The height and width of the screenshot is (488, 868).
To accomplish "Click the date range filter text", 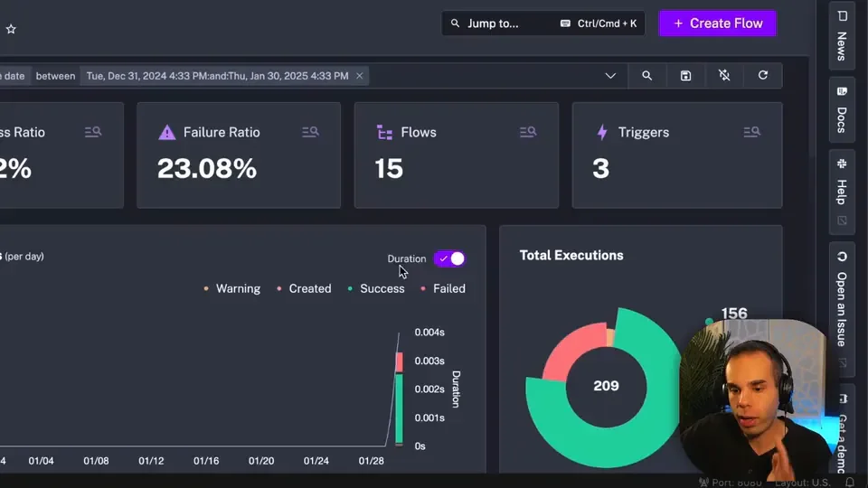I will [x=218, y=76].
